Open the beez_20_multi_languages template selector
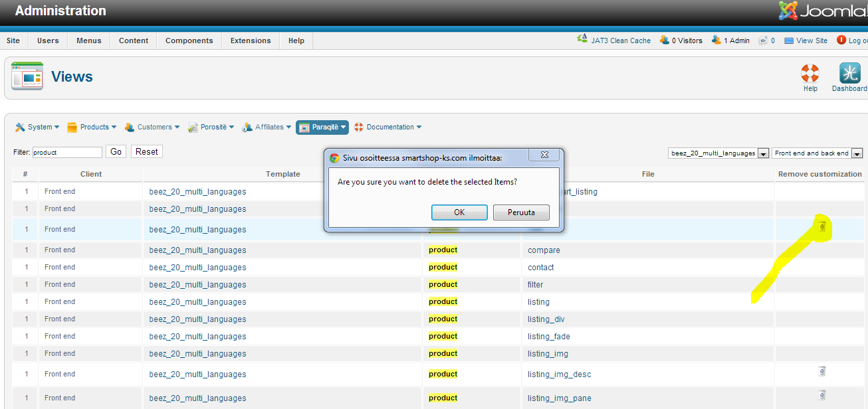 point(718,153)
